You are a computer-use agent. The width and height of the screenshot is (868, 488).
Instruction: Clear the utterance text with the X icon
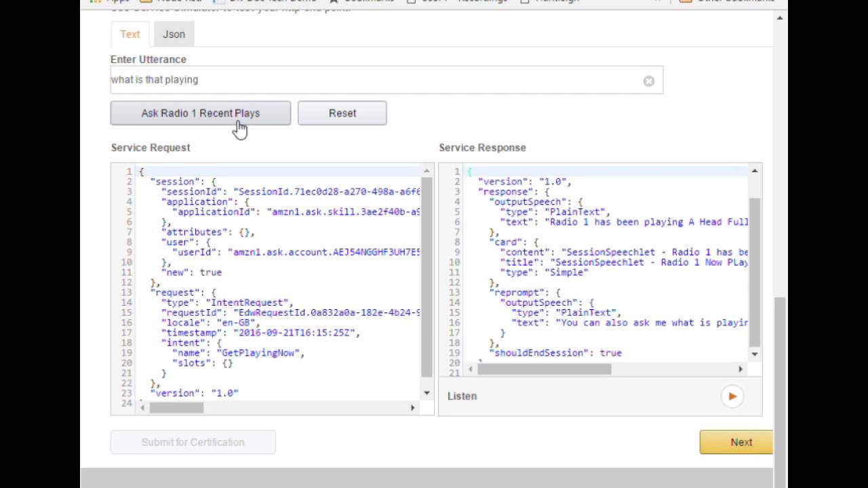(x=649, y=81)
